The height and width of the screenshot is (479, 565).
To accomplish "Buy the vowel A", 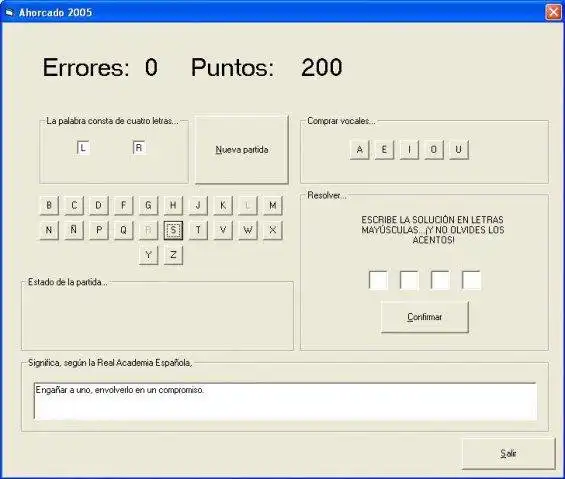I will [360, 150].
